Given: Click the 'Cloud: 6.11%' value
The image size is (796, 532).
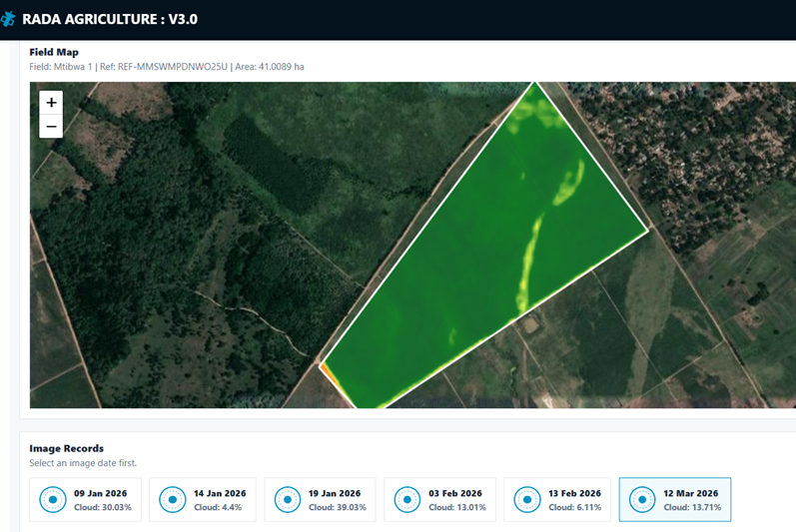Looking at the screenshot, I should tap(574, 507).
